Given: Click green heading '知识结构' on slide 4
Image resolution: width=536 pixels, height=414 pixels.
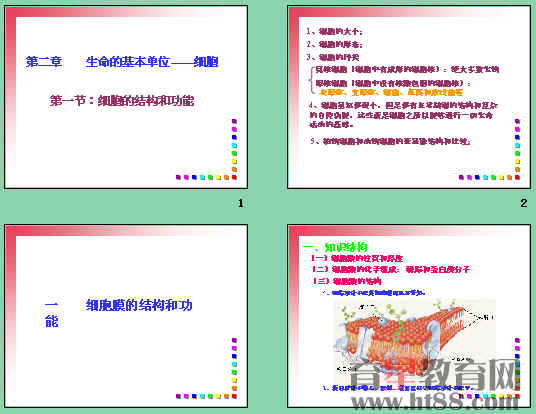Looking at the screenshot, I should pos(346,247).
